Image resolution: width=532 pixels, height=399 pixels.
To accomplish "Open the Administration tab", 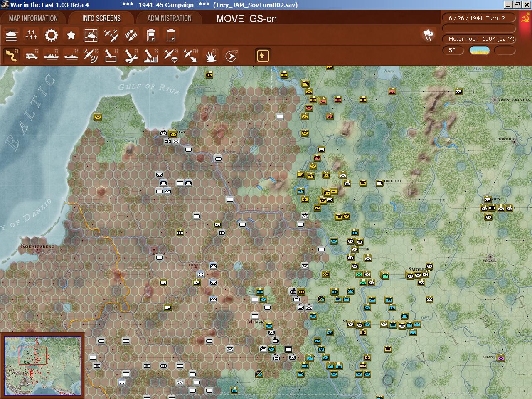I will (x=169, y=18).
